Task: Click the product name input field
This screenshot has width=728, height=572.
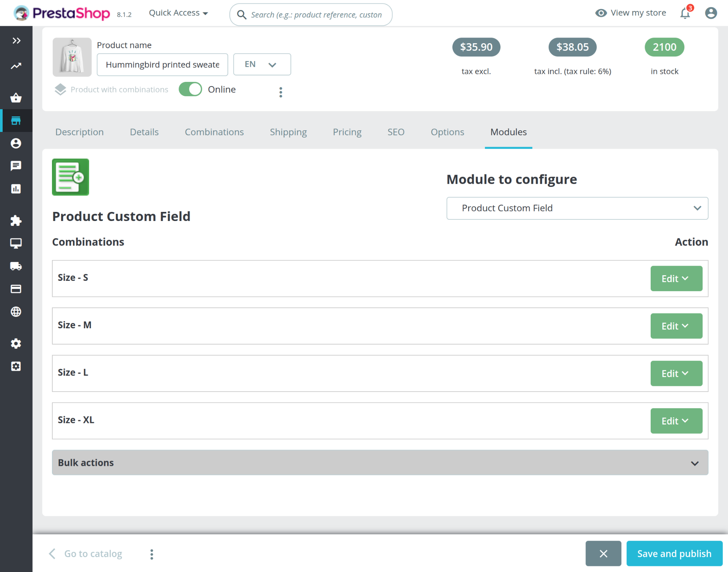Action: [x=162, y=64]
